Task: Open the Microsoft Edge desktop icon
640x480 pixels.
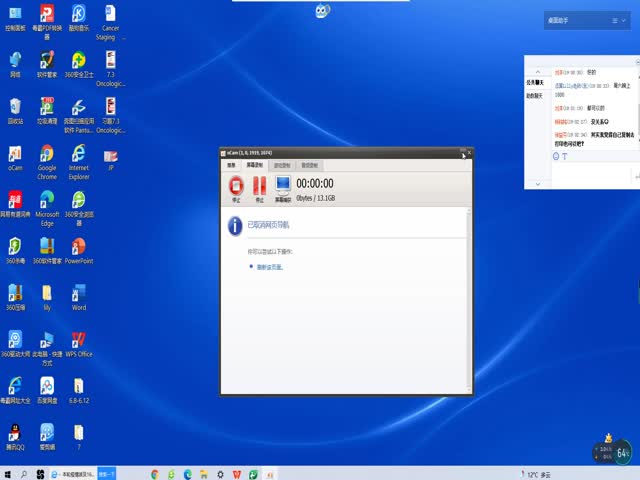Action: tap(47, 203)
